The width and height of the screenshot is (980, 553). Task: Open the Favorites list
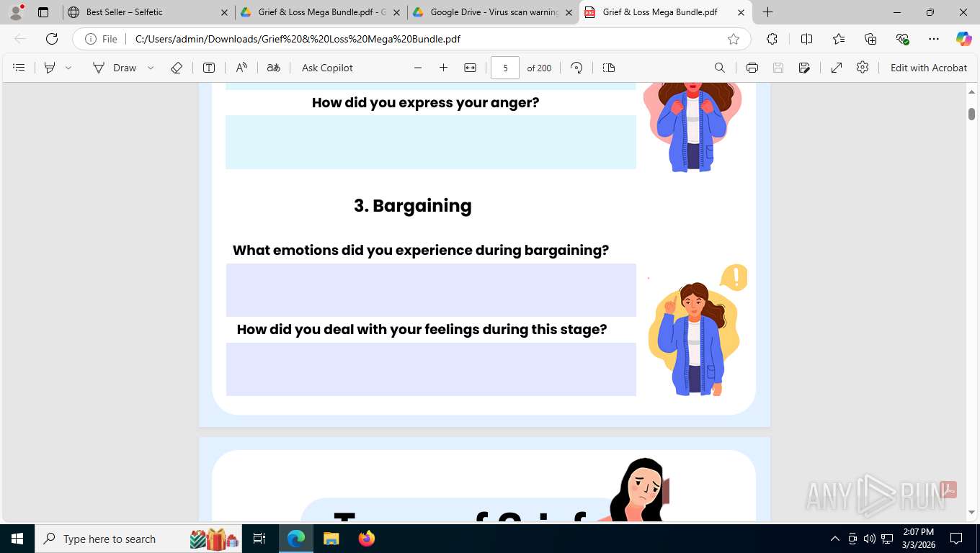pyautogui.click(x=839, y=39)
